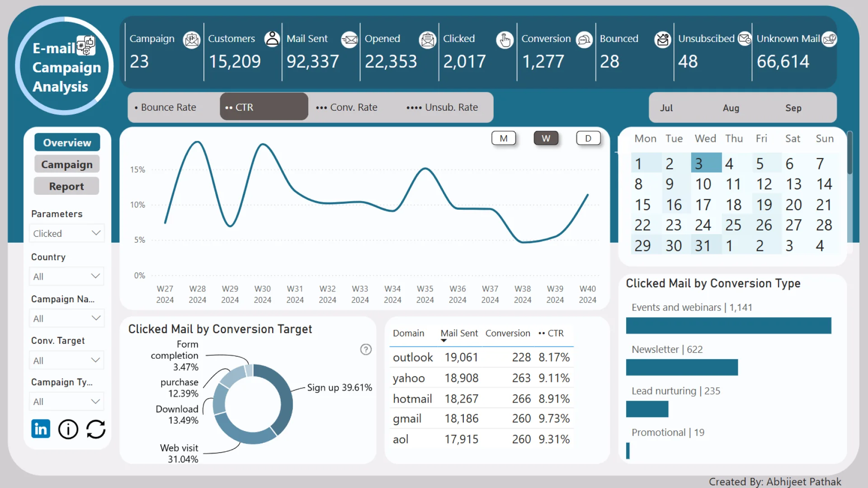Click the Bounced mail icon
Screen dimensions: 868x488
tap(663, 40)
